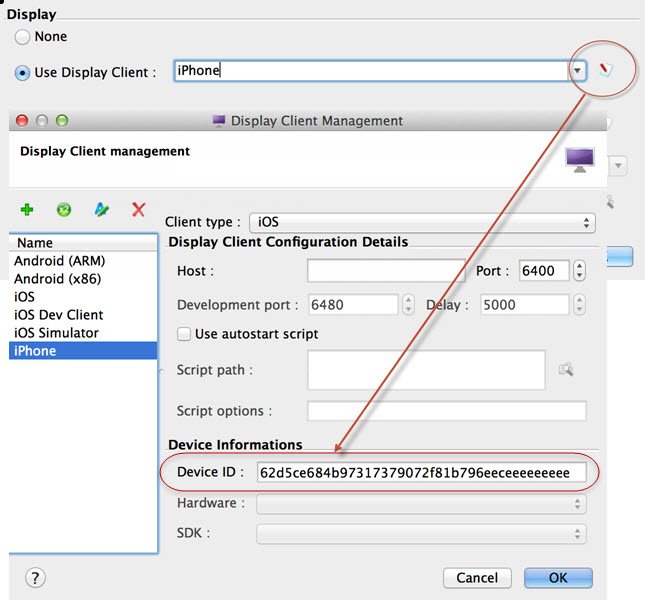Click the Cancel button

477,578
